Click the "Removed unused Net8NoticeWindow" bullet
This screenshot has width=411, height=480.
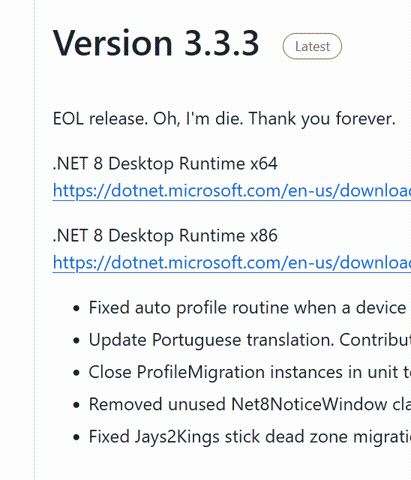tap(250, 404)
